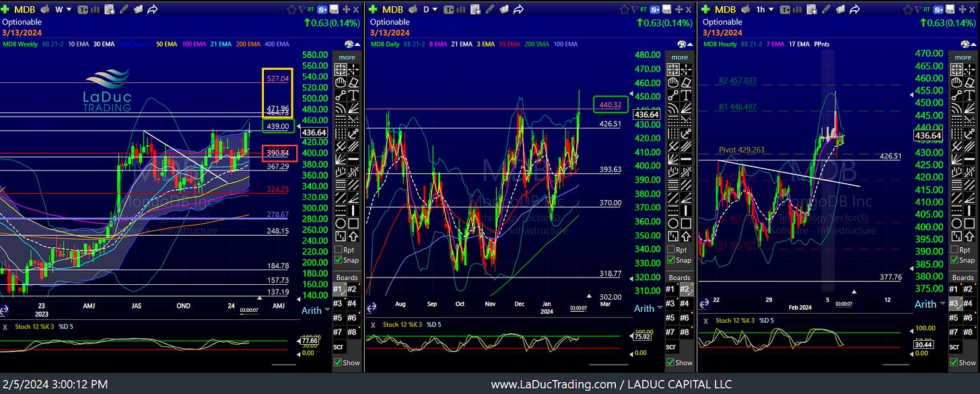Switch to board #5 on weekly chart
The width and height of the screenshot is (980, 394).
coord(339,317)
